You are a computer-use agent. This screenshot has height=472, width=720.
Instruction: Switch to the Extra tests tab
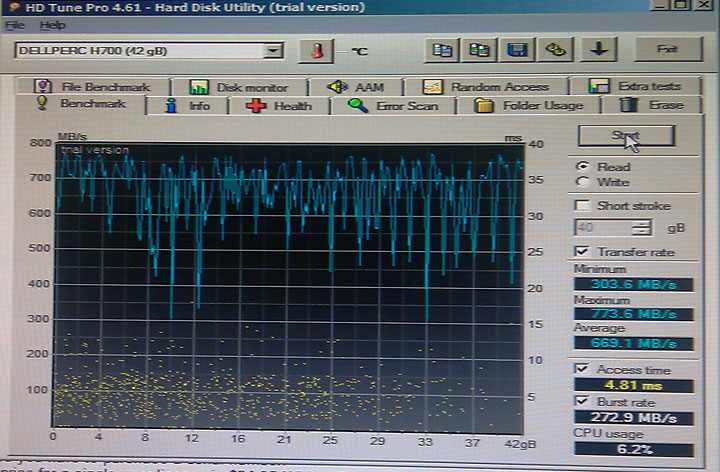[635, 86]
